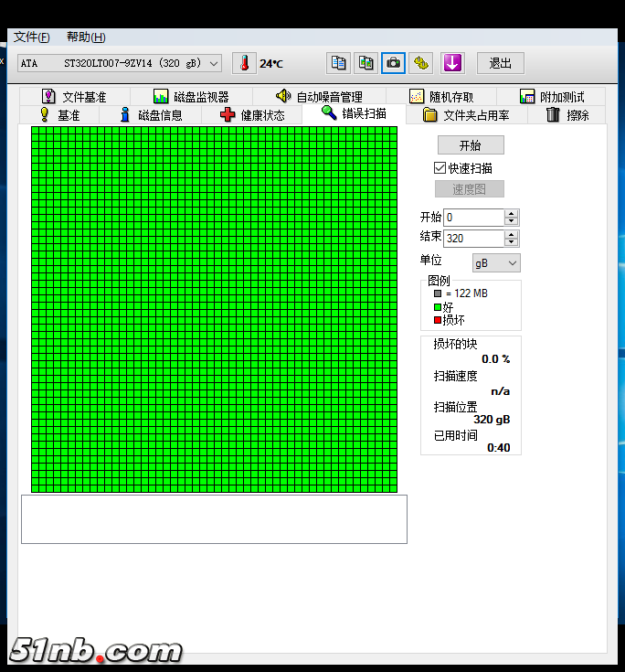Click the 开始 start position input field

(x=473, y=218)
